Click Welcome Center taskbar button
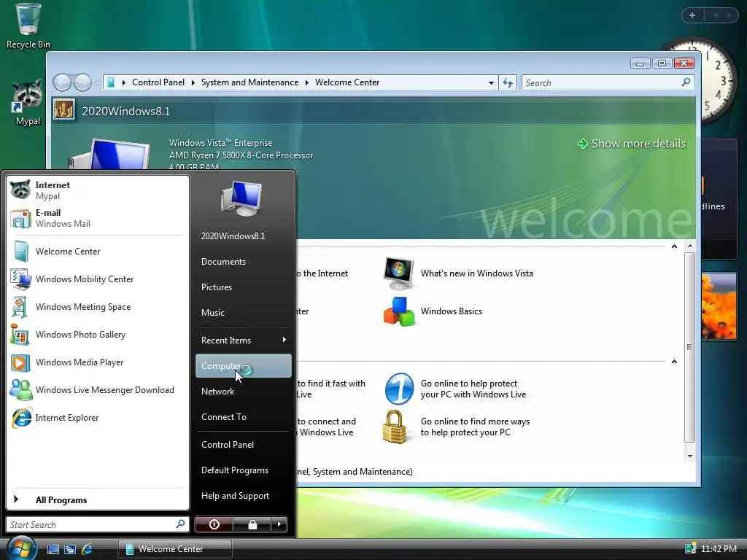 tap(174, 549)
